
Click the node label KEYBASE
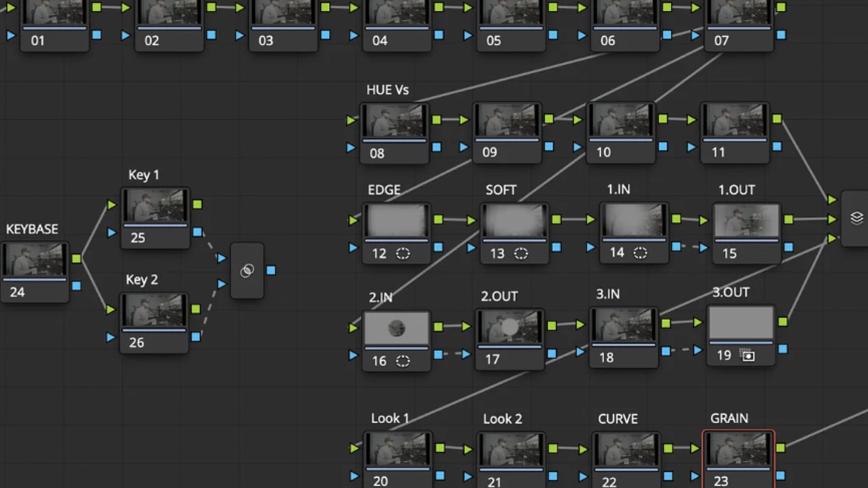pyautogui.click(x=32, y=229)
